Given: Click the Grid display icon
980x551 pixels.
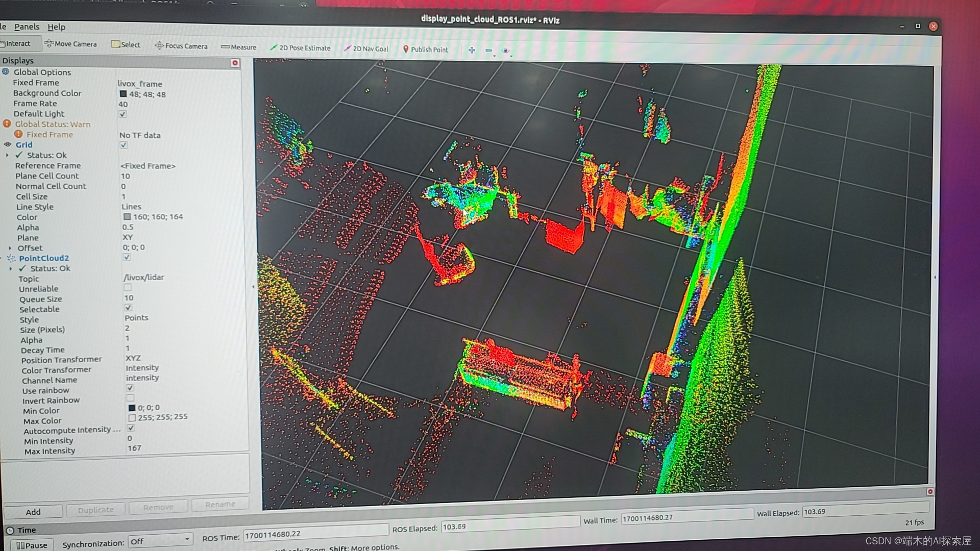Looking at the screenshot, I should (x=8, y=144).
